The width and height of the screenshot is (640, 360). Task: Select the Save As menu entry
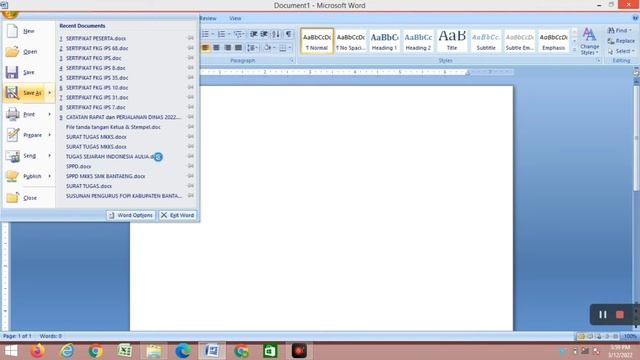28,93
